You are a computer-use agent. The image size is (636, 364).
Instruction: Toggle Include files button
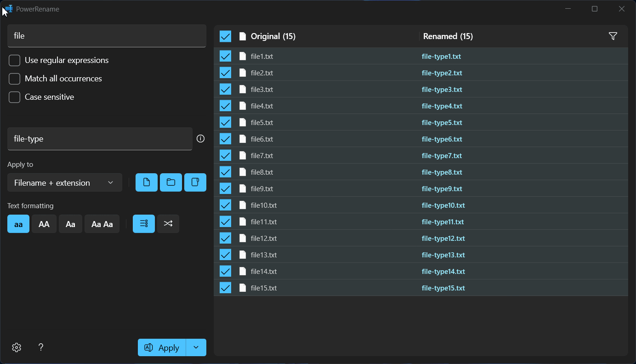[147, 182]
